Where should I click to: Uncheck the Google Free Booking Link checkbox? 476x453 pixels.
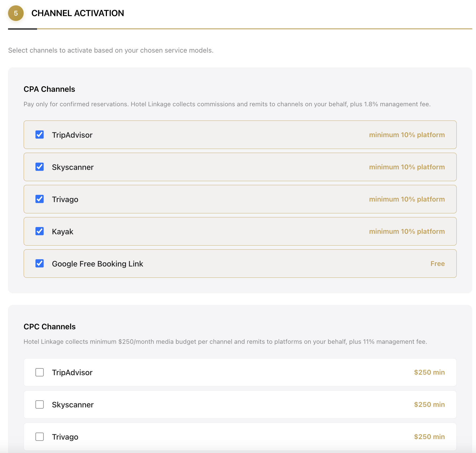(39, 263)
